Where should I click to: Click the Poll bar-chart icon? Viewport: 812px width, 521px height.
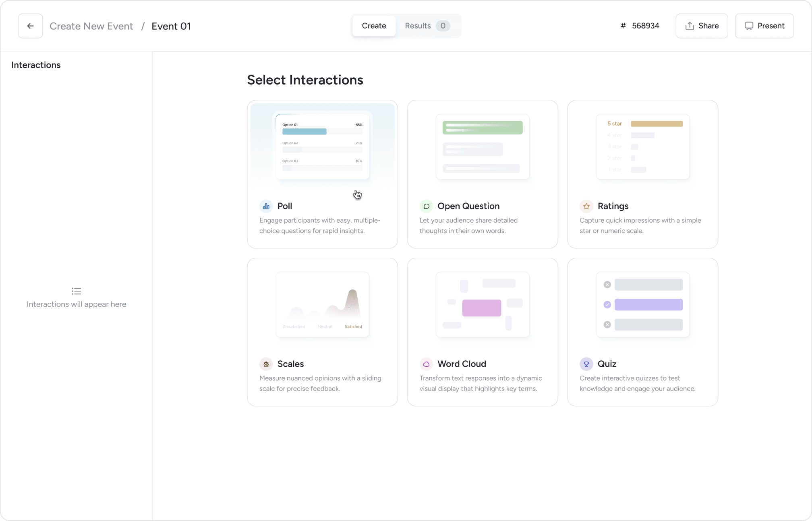point(266,206)
